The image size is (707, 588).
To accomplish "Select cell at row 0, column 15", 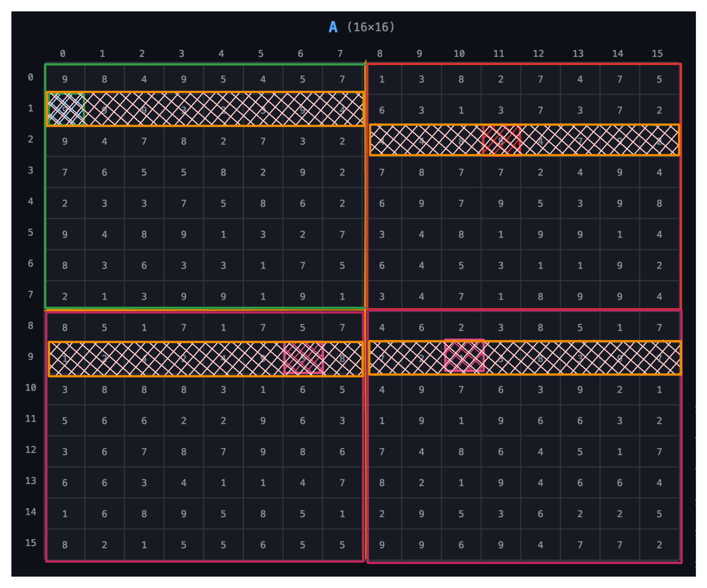I will 659,79.
